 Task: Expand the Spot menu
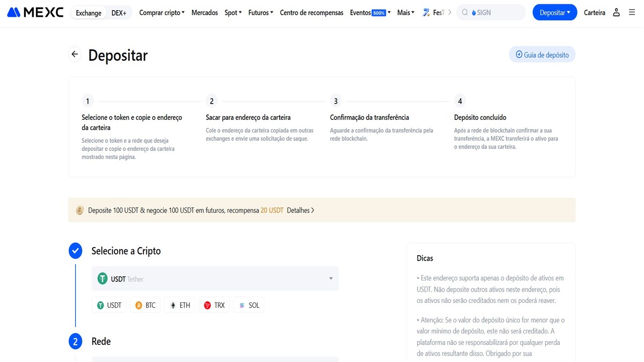[x=233, y=12]
